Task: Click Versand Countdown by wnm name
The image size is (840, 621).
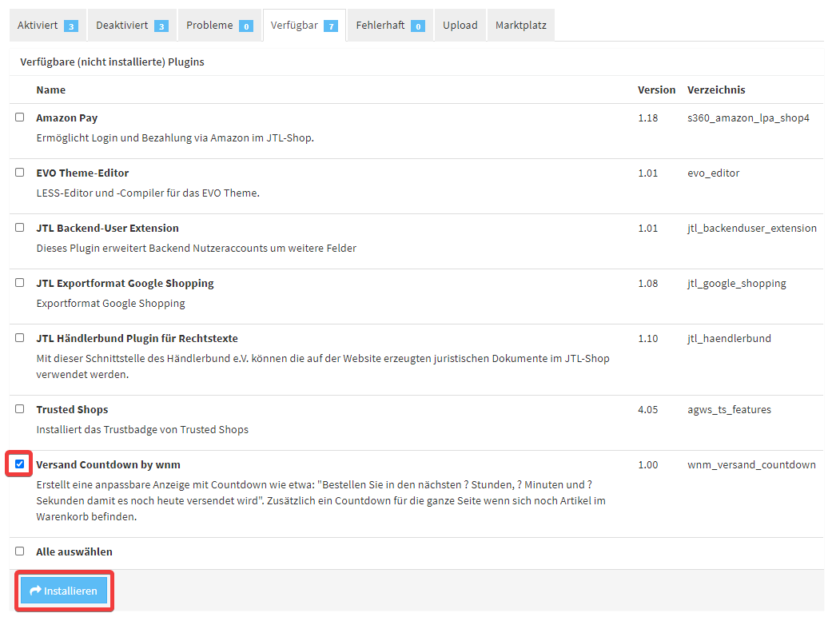Action: pos(108,465)
